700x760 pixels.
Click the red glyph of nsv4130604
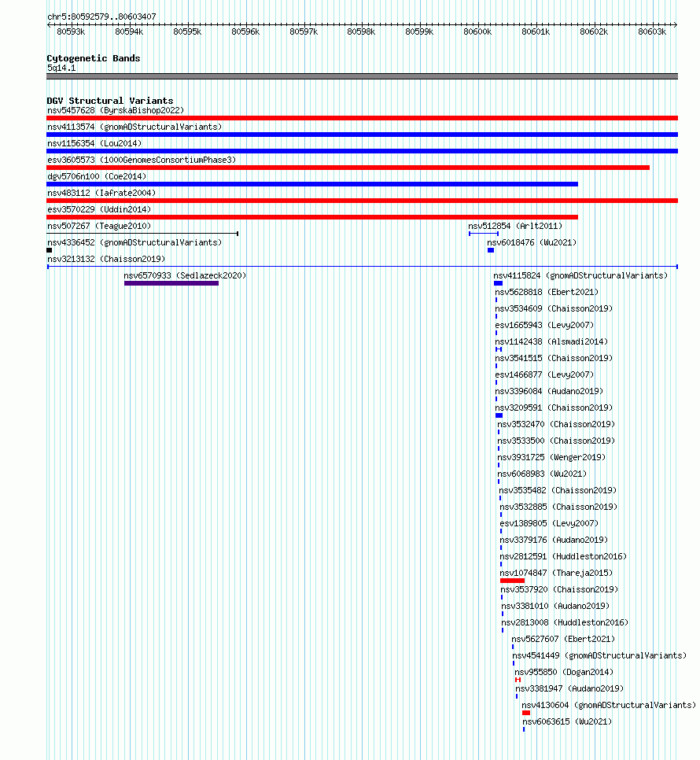(x=526, y=713)
